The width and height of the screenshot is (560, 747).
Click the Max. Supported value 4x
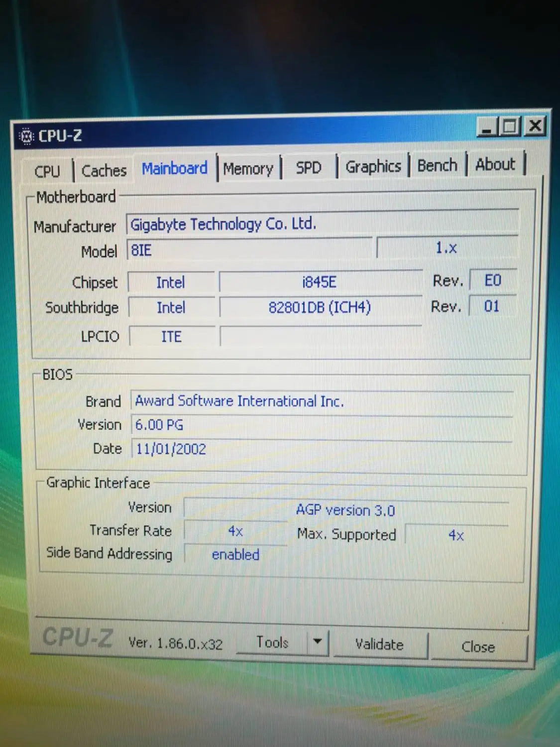456,535
